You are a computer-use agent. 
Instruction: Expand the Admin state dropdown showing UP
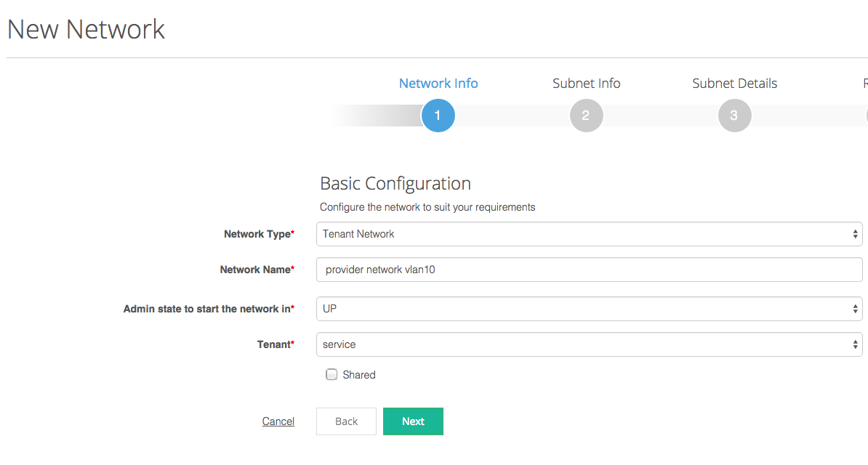pos(589,309)
